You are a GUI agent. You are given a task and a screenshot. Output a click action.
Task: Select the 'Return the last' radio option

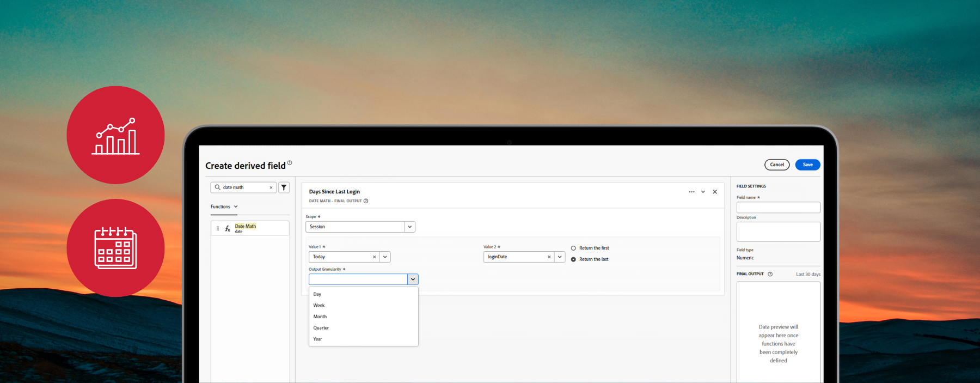(x=573, y=259)
